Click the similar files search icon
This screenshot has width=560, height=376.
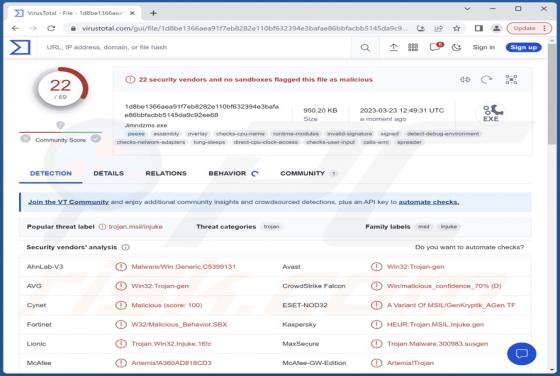[x=465, y=80]
